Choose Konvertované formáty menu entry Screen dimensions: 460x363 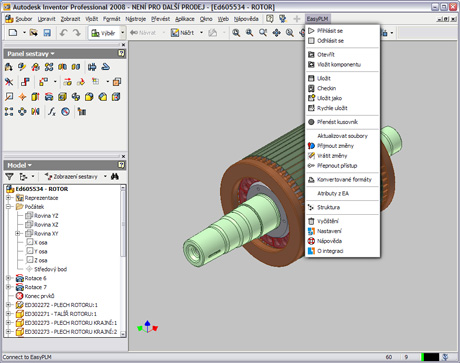[342, 179]
